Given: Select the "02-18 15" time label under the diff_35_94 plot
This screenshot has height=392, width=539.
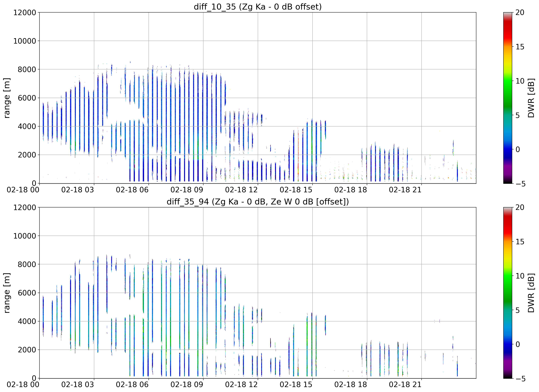Looking at the screenshot, I should [296, 385].
